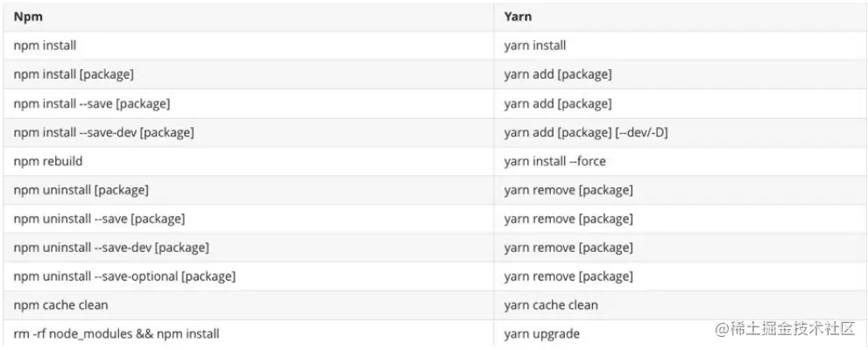Click the 'npm cache clean' cell
The width and height of the screenshot is (868, 350).
(x=60, y=305)
